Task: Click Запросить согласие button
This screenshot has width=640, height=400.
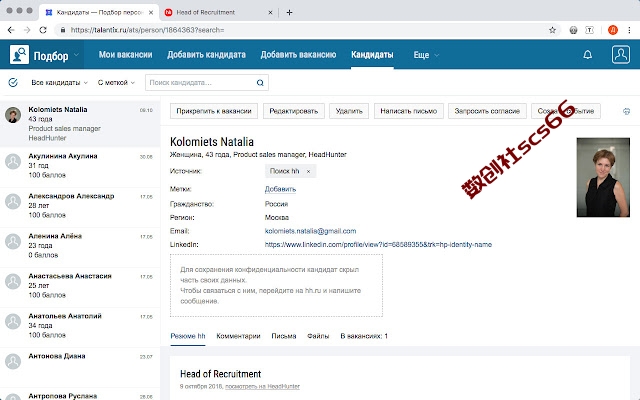Action: click(x=487, y=111)
